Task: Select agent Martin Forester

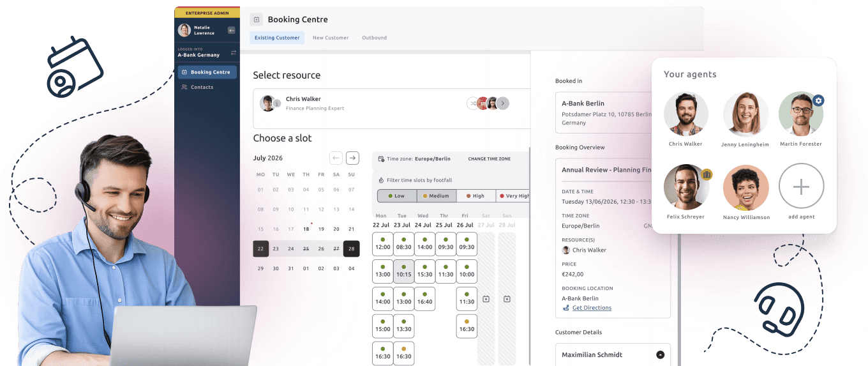Action: (801, 114)
